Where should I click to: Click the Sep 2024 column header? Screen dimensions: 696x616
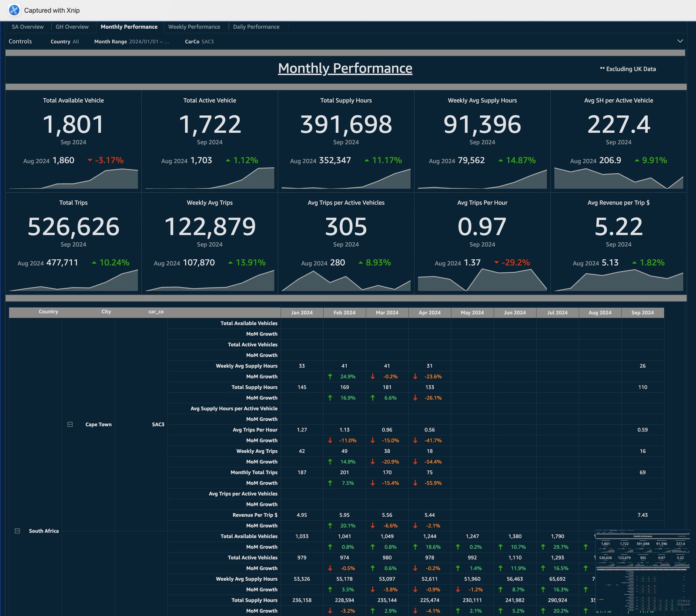pyautogui.click(x=642, y=313)
